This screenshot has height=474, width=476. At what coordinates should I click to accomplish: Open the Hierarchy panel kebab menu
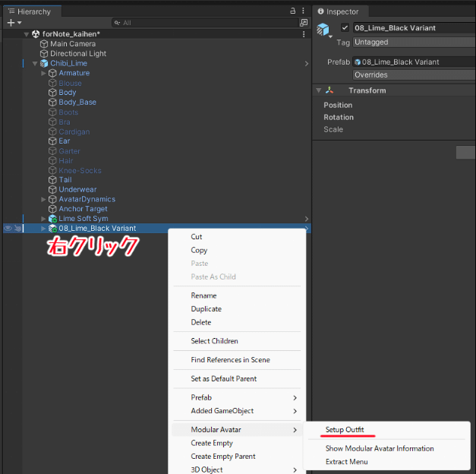point(303,11)
